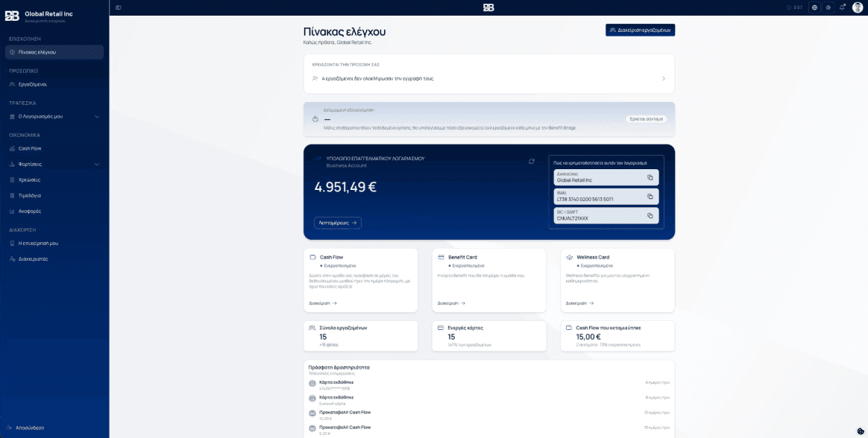Click the Έρχεται σύντομα badge

646,119
